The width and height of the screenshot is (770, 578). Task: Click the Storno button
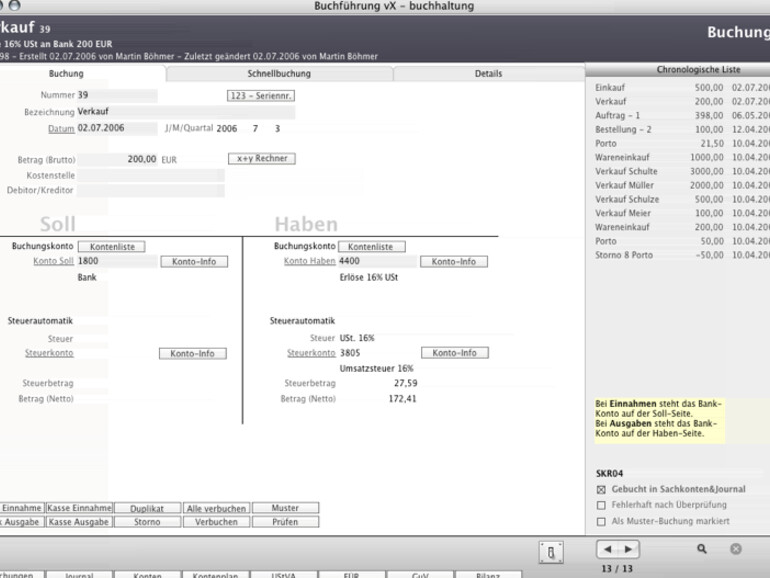pyautogui.click(x=147, y=522)
